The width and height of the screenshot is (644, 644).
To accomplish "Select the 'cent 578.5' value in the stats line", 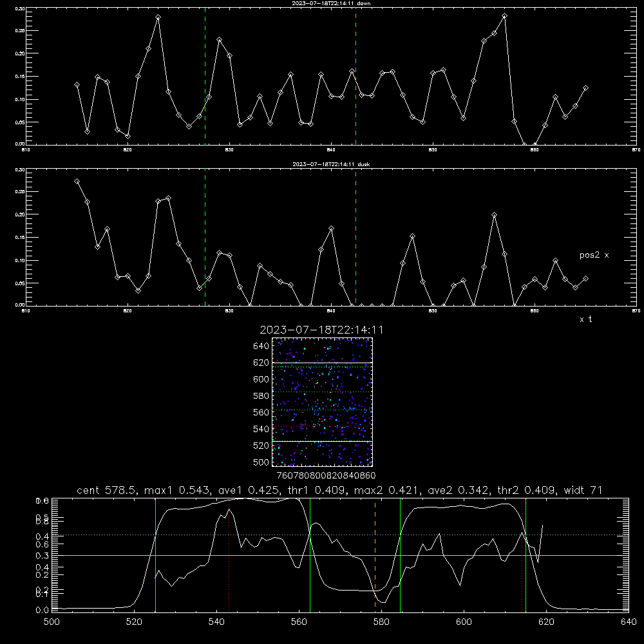I will tap(106, 490).
